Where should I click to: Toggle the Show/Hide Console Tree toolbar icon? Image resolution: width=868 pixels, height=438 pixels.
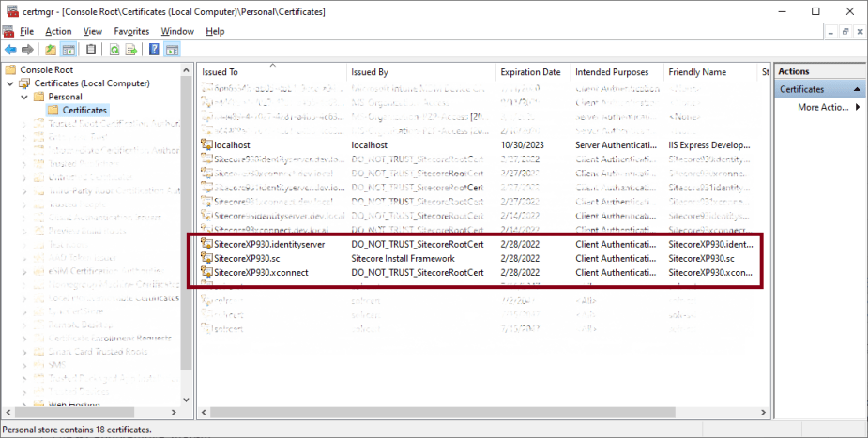tap(69, 50)
